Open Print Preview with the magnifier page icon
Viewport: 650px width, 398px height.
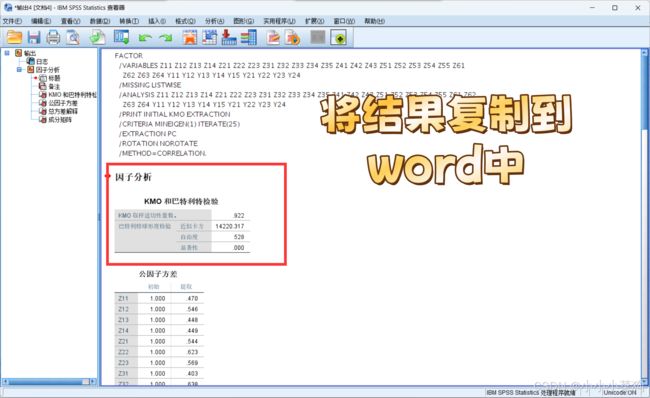click(x=73, y=37)
